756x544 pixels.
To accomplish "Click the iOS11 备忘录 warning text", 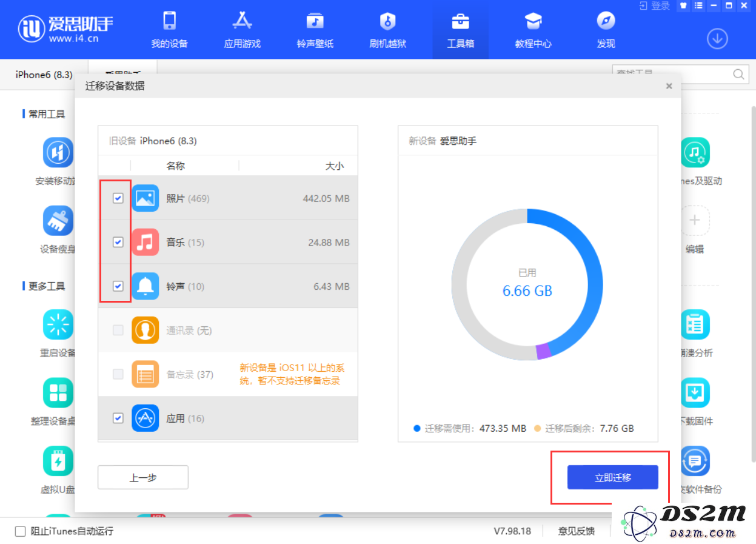I will 292,374.
